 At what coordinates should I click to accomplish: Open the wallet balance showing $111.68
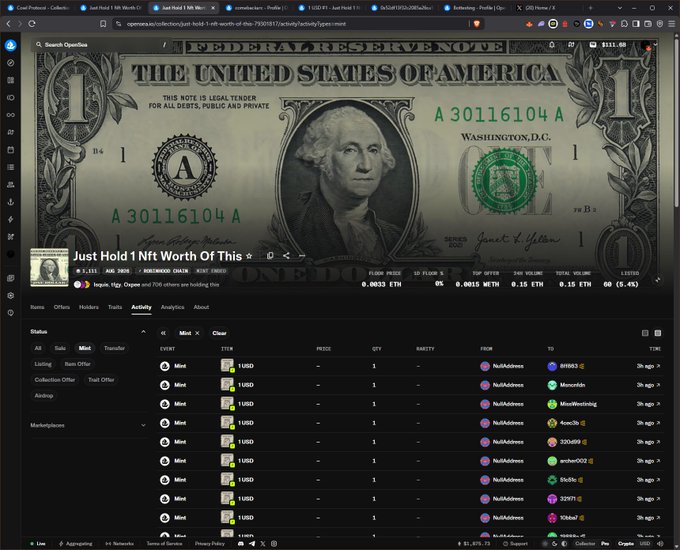click(608, 45)
